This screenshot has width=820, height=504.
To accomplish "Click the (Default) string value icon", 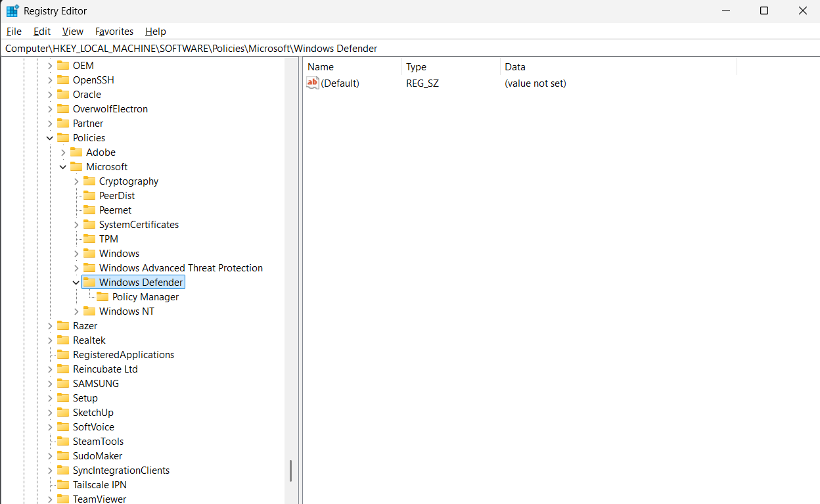I will coord(313,83).
